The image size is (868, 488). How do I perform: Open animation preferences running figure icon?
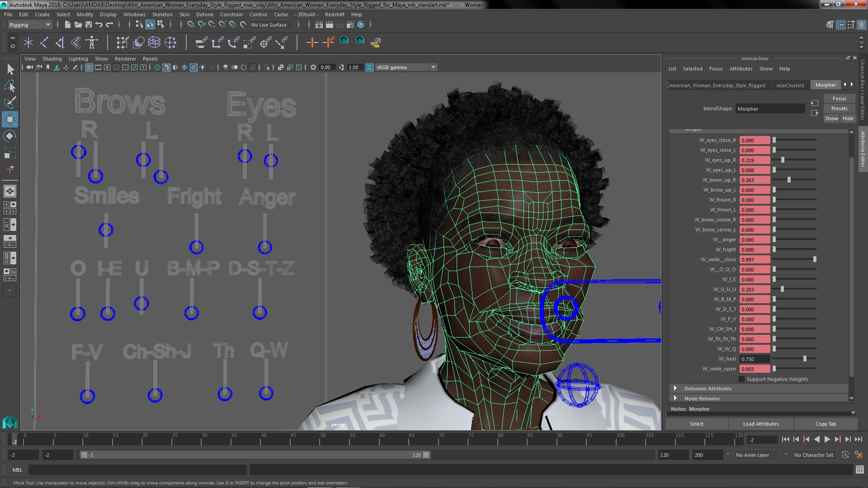coord(858,455)
